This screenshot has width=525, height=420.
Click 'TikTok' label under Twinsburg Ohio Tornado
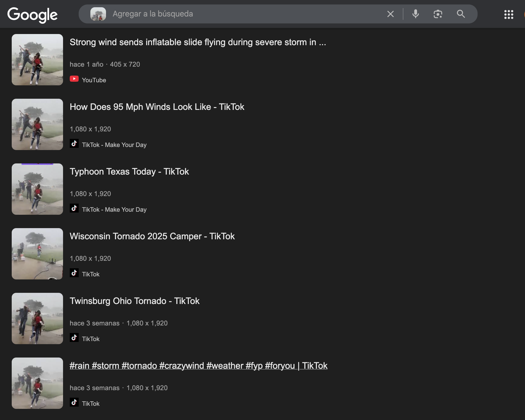click(x=91, y=339)
